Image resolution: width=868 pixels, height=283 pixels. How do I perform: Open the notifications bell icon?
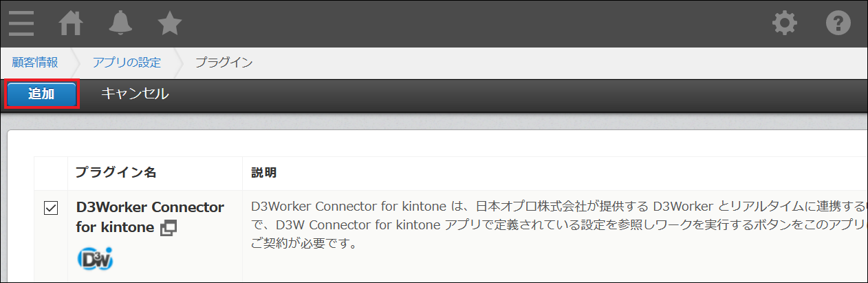(x=120, y=24)
